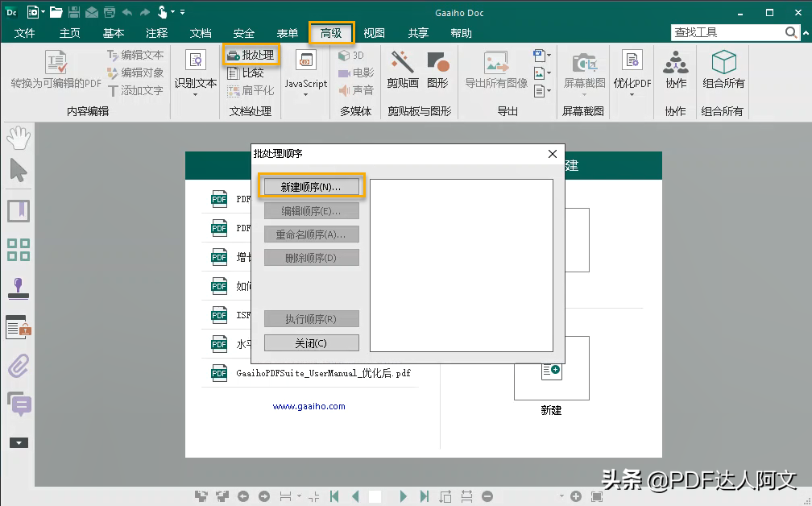Switch to the 共享 tab
The image size is (812, 506).
pos(418,33)
